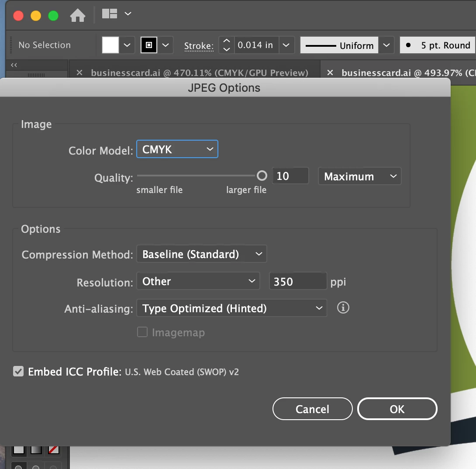Click the Home icon in the top bar
Viewport: 476px width, 469px height.
[77, 15]
